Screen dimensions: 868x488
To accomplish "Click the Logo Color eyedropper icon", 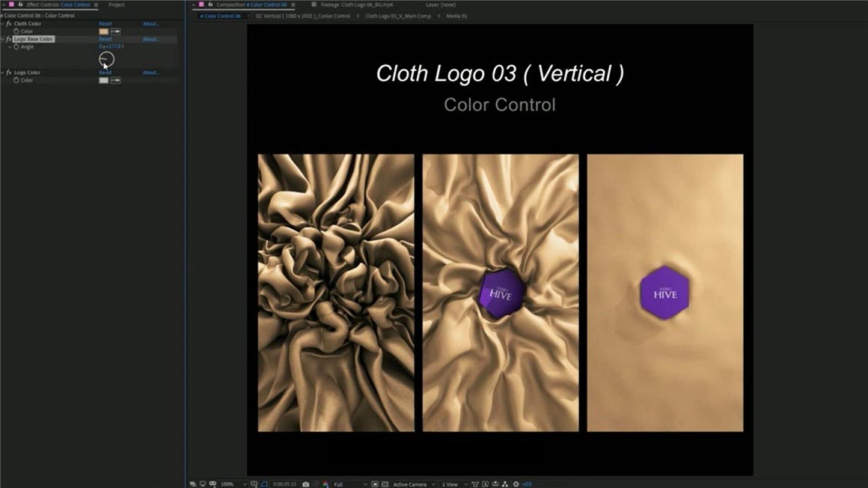I will (x=116, y=80).
